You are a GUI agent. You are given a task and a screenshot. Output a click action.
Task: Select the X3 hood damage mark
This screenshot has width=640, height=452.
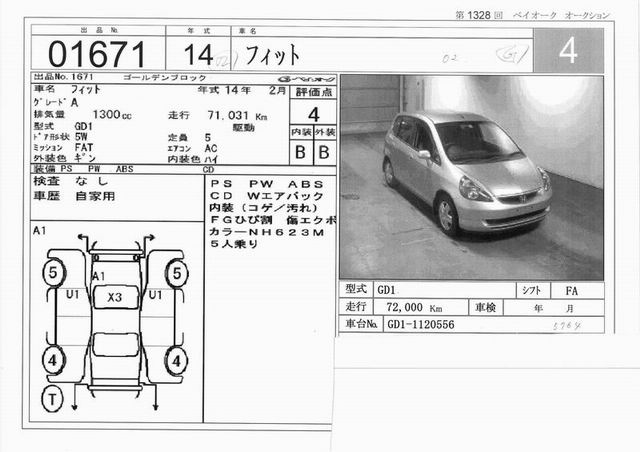click(114, 298)
